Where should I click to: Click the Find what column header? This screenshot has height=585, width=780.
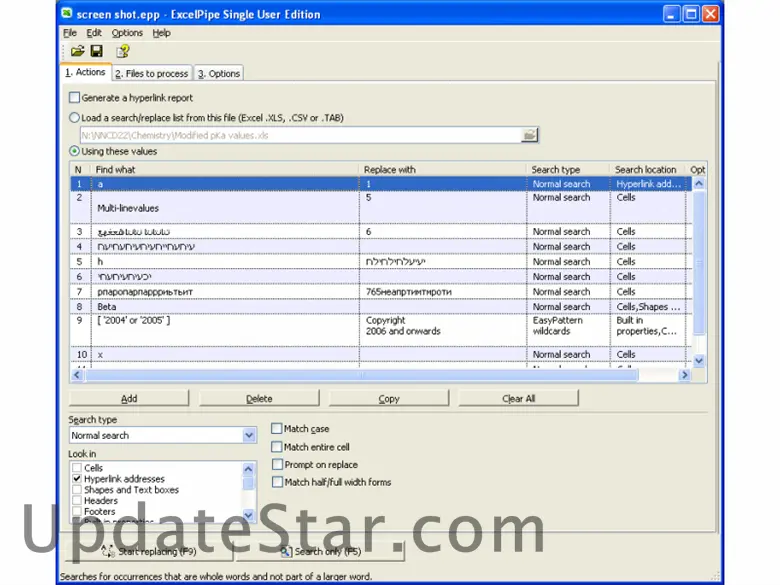point(225,170)
